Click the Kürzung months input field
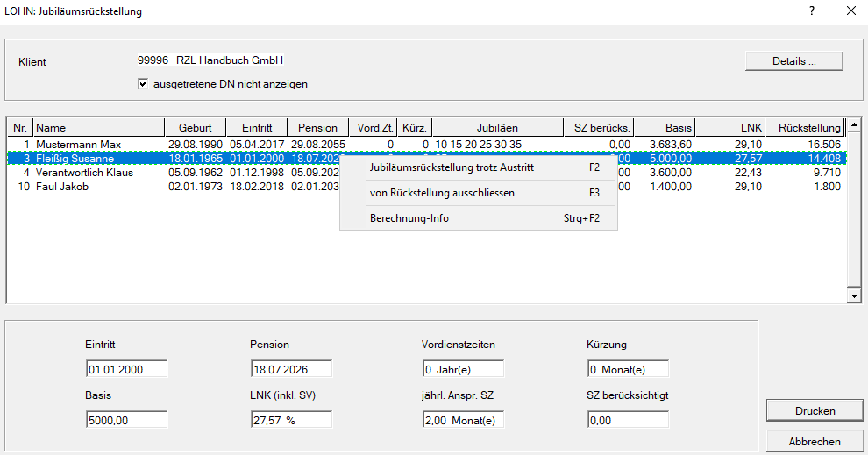 click(628, 369)
